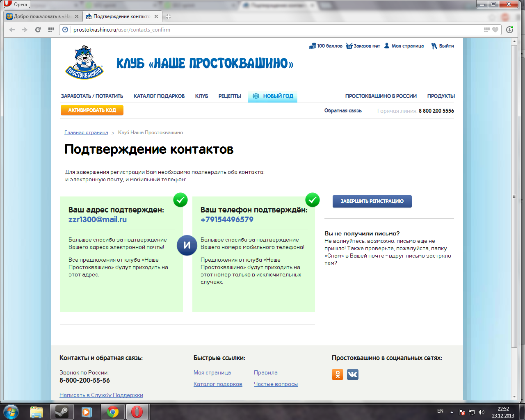Click the volume speaker tray icon

482,412
